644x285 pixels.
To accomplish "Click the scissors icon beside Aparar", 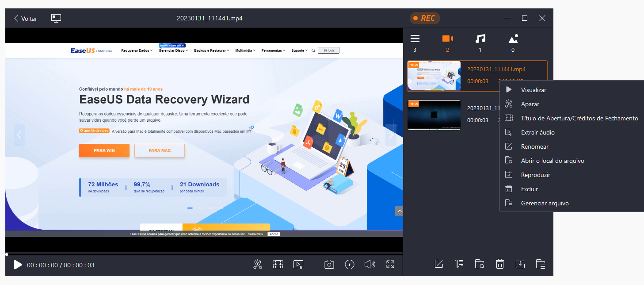I will 509,104.
